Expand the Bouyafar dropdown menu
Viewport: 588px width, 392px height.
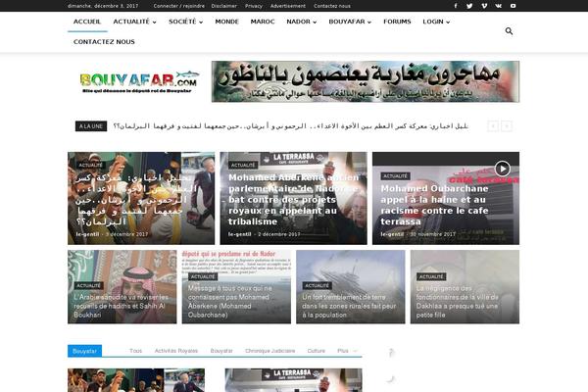[x=350, y=22]
